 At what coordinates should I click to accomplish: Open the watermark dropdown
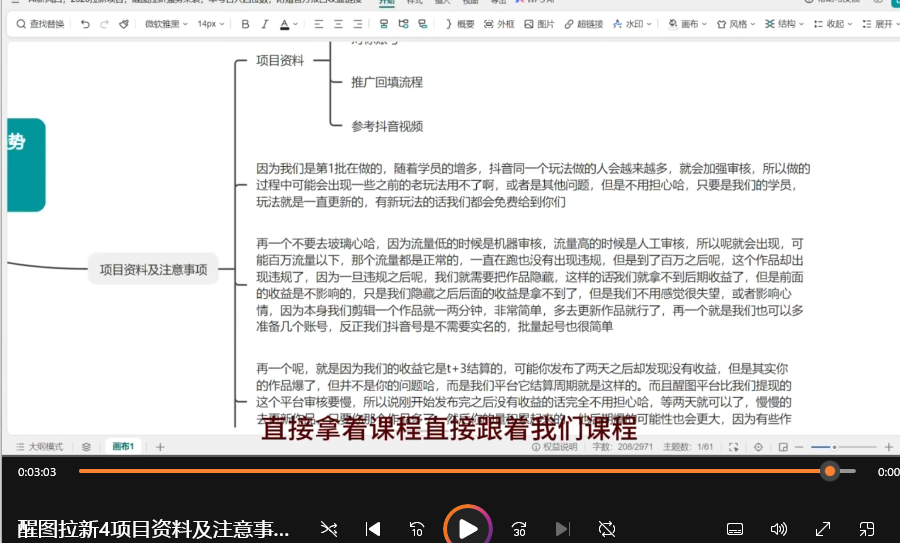(x=632, y=24)
